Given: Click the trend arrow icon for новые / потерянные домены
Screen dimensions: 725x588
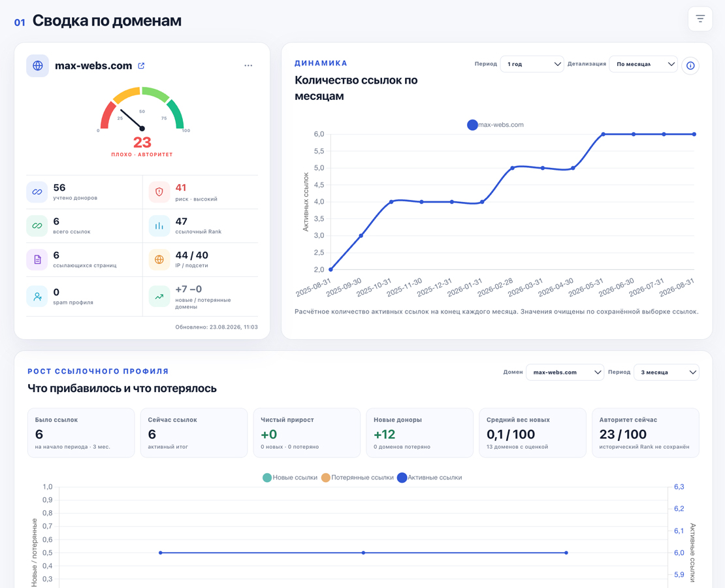Looking at the screenshot, I should tap(159, 297).
